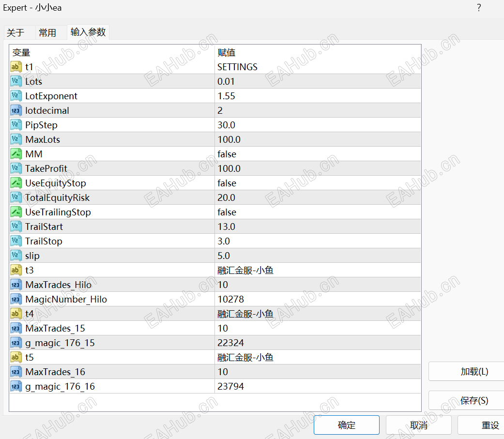This screenshot has height=439, width=504.
Task: Click the icon beside TotalEquityRisk
Action: (16, 197)
